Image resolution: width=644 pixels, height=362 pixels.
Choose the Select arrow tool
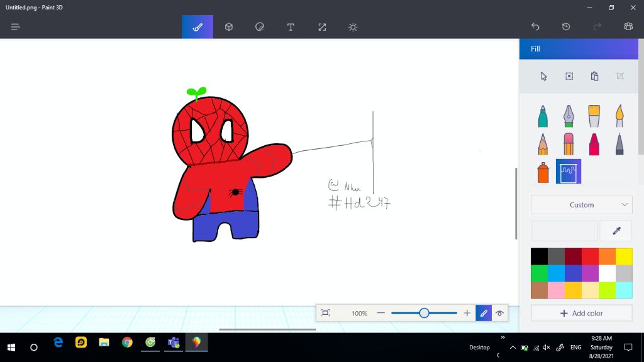point(543,76)
